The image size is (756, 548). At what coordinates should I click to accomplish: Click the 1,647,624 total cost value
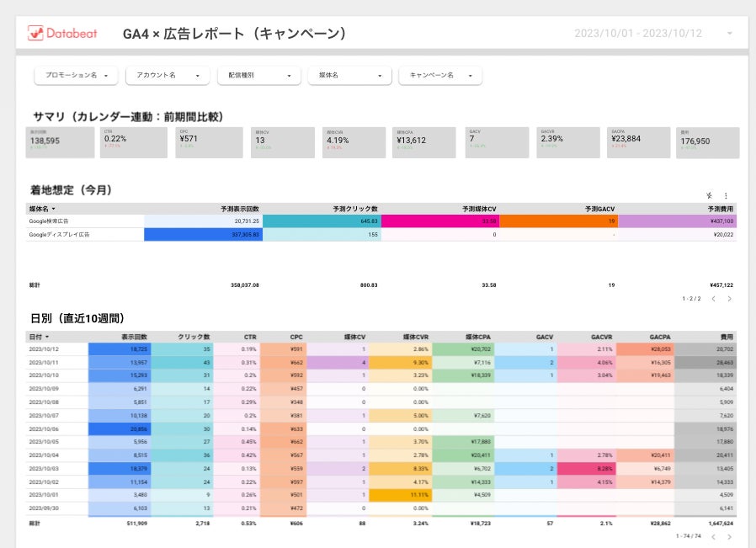coord(721,524)
